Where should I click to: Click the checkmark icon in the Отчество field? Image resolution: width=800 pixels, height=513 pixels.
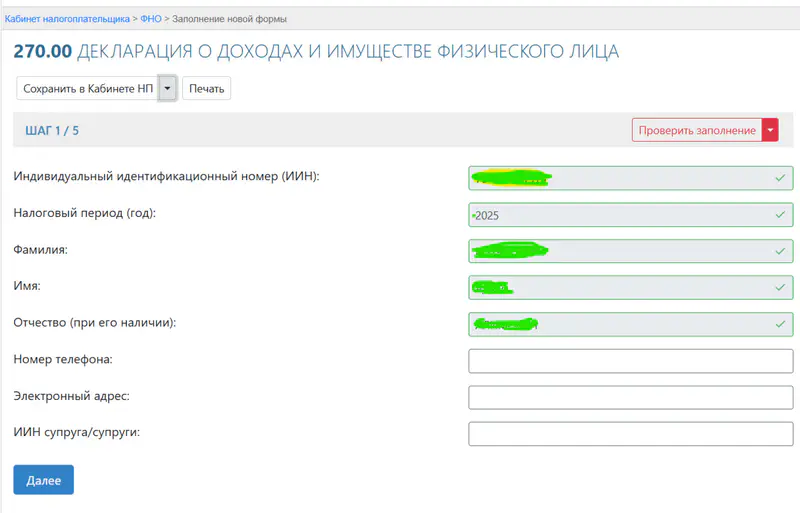tap(779, 325)
